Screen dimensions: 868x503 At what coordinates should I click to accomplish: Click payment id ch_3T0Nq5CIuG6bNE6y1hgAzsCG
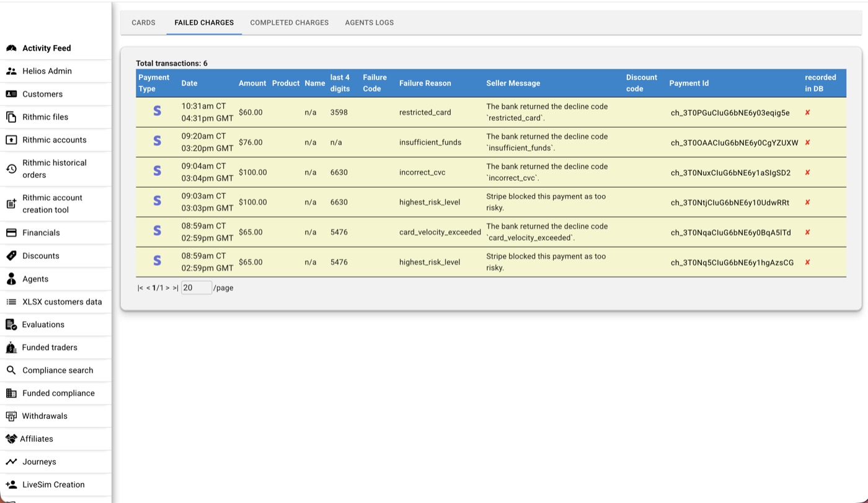pyautogui.click(x=732, y=263)
